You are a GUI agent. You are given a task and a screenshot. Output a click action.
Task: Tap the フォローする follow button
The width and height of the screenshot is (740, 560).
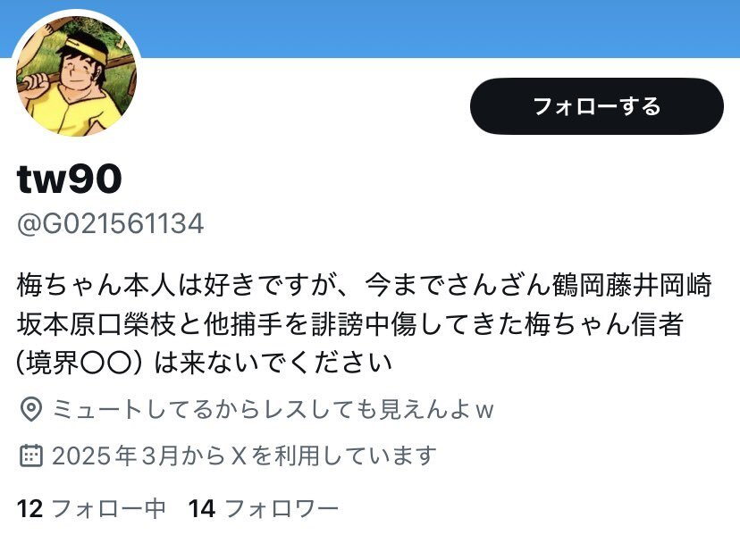tap(596, 106)
